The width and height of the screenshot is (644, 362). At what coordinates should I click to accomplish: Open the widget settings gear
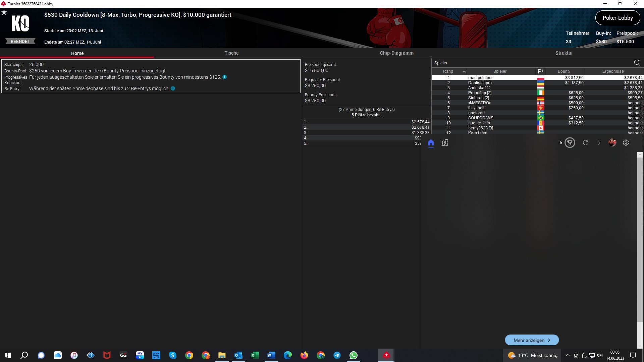click(x=626, y=143)
